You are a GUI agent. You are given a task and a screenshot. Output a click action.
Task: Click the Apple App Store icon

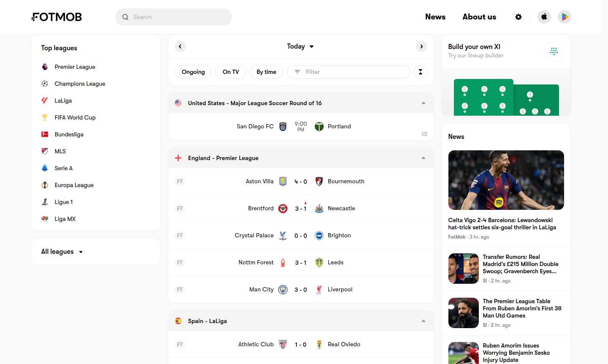click(544, 17)
